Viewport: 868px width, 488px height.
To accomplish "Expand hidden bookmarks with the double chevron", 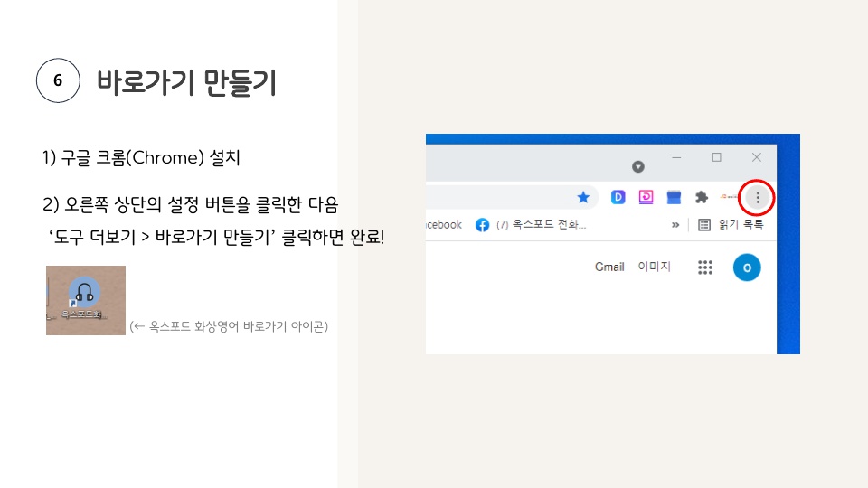I will tap(675, 225).
